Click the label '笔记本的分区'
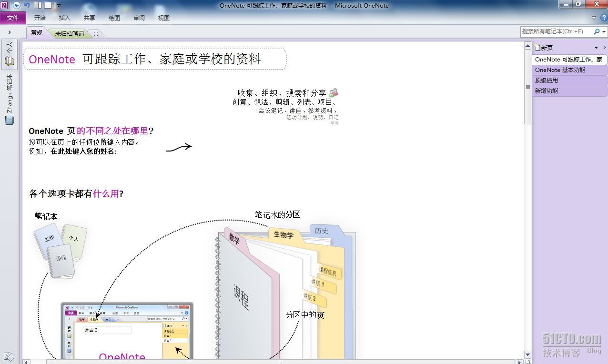This screenshot has height=364, width=608. click(277, 215)
